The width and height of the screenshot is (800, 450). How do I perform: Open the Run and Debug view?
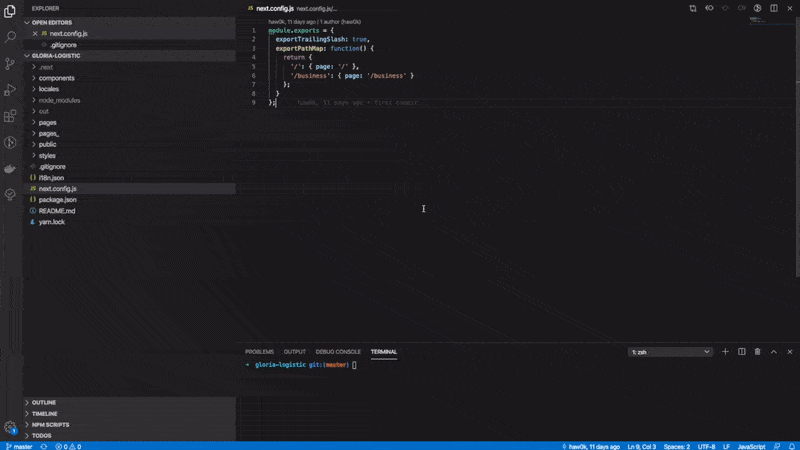(10, 90)
